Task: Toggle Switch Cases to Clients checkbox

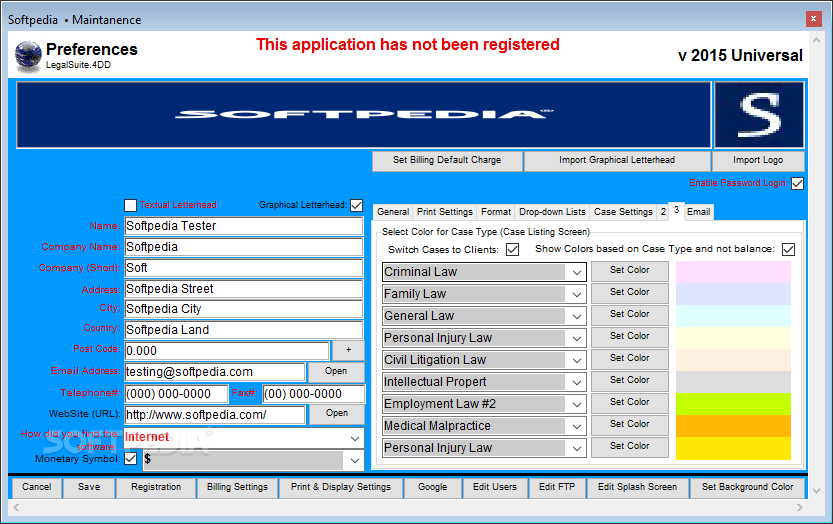Action: point(512,250)
